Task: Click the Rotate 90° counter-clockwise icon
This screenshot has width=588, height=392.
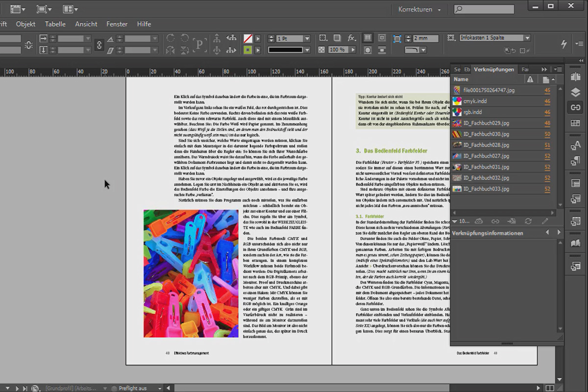Action: point(185,38)
